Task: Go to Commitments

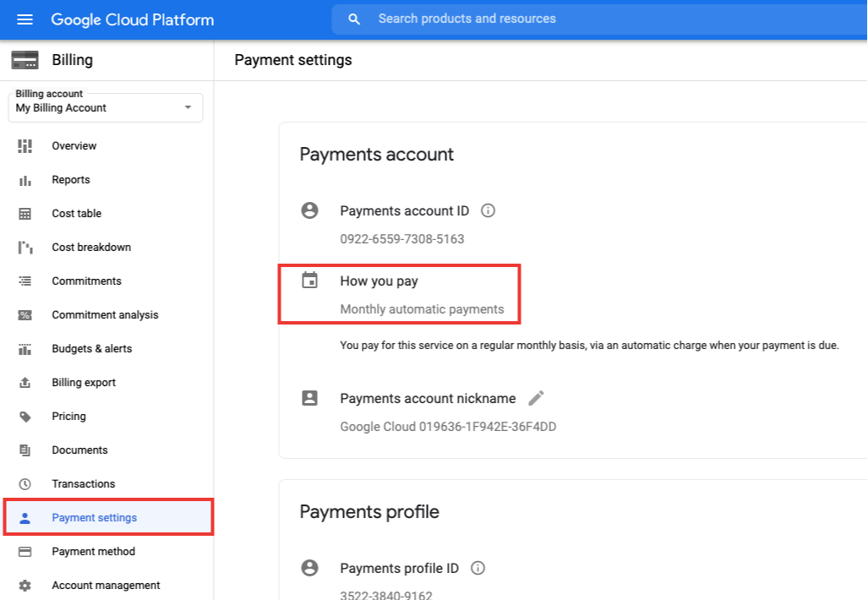Action: pos(87,281)
